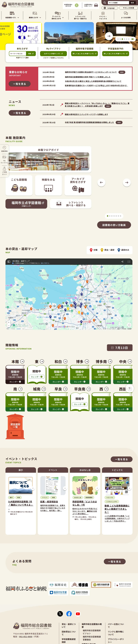
Task: Click the 図書館の使い方動画 button
Action: coord(114,225)
